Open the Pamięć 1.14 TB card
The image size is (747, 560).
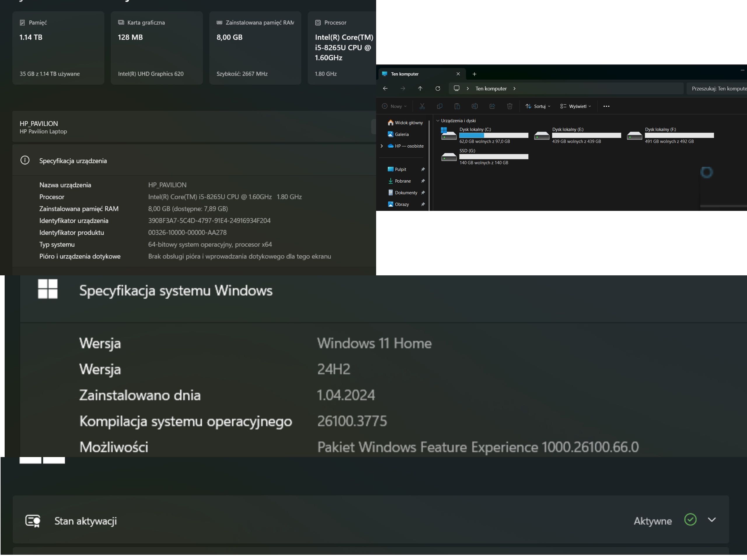[58, 48]
